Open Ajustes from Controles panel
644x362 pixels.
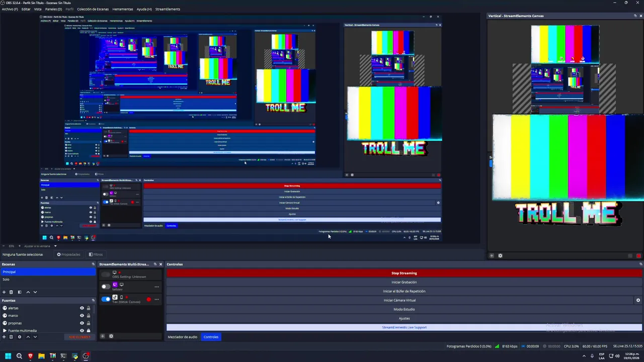tap(404, 318)
